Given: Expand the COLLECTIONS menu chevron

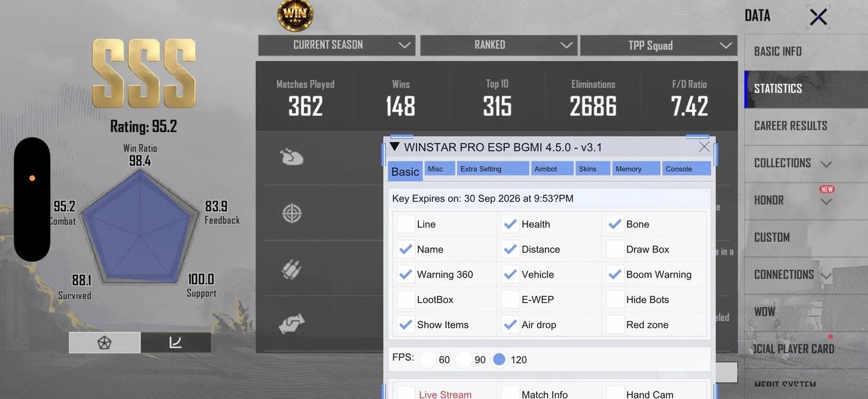Looking at the screenshot, I should [x=826, y=164].
